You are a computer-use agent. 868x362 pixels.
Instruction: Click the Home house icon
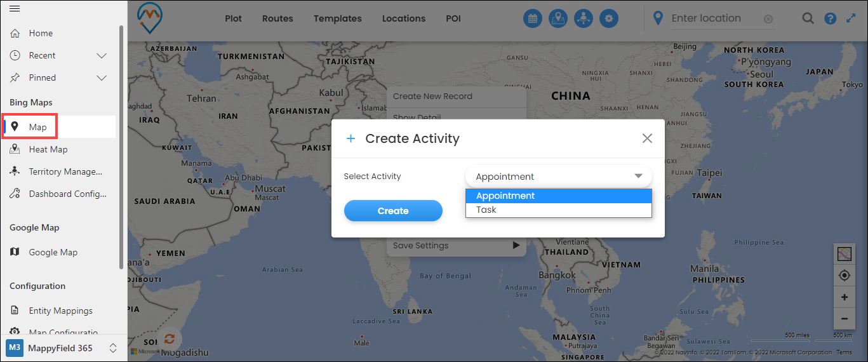click(15, 33)
